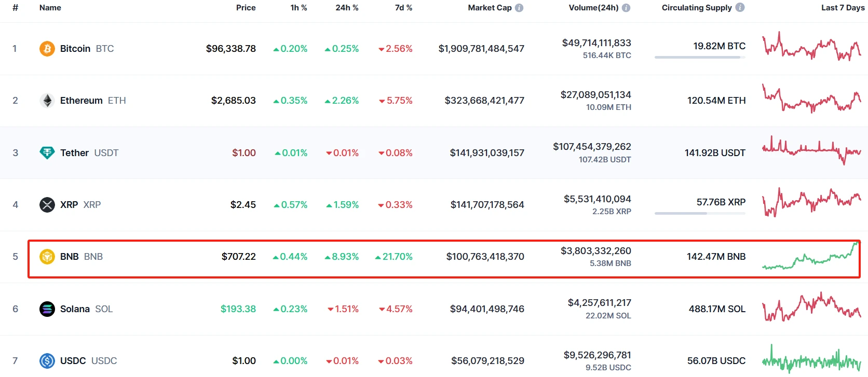Click BNB price $707.22
868x377 pixels.
coord(239,257)
